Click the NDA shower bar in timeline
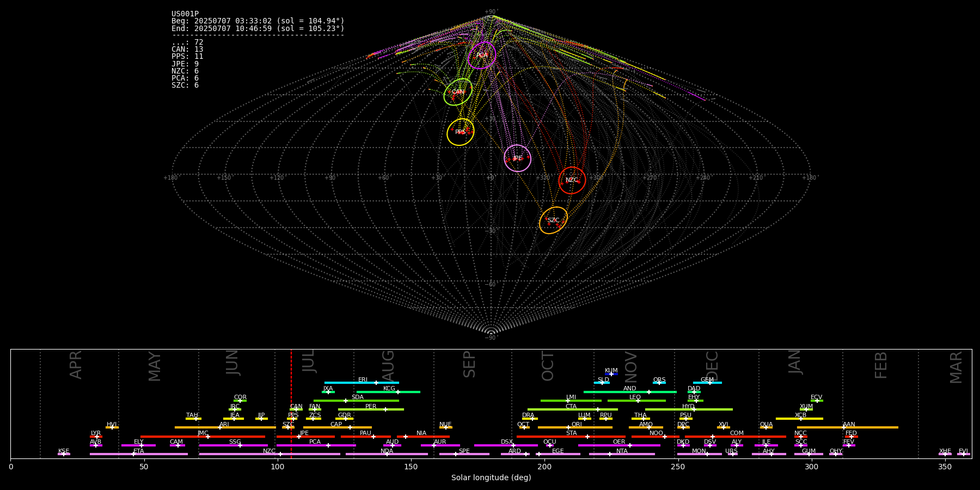The width and height of the screenshot is (980, 490). point(387,454)
